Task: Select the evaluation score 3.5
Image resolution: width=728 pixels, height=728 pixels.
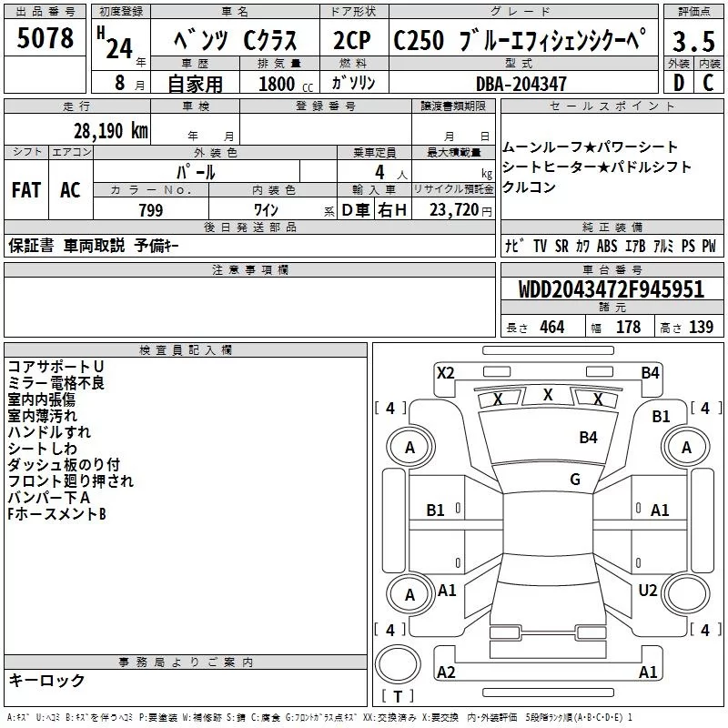Action: pos(693,42)
